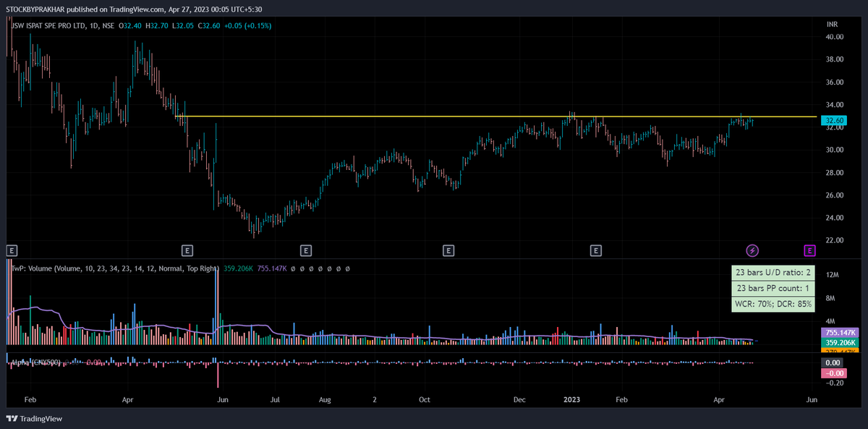Click the table cell WCR: 70%; DCR: 85%
The width and height of the screenshot is (868, 429).
click(773, 303)
